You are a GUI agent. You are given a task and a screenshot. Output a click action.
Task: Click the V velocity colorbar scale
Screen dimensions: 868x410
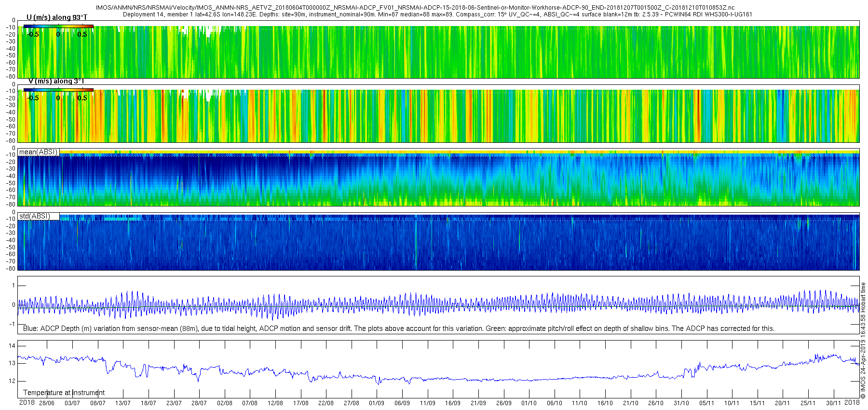pos(58,90)
